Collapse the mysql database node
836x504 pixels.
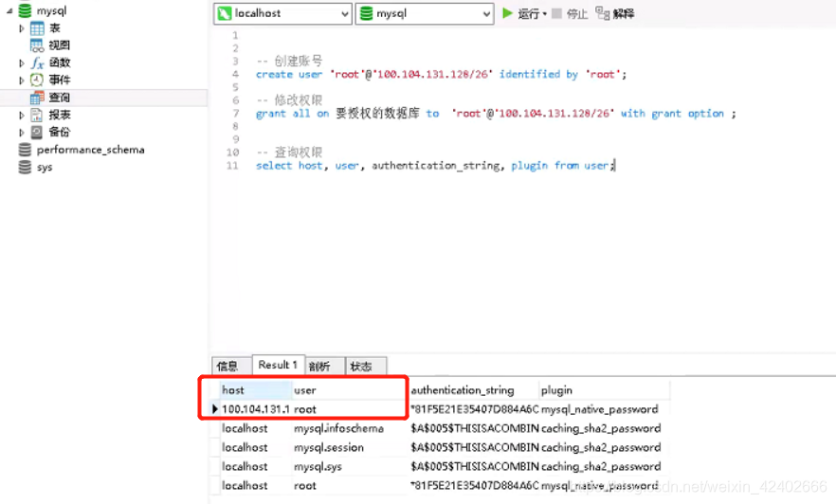pos(9,10)
